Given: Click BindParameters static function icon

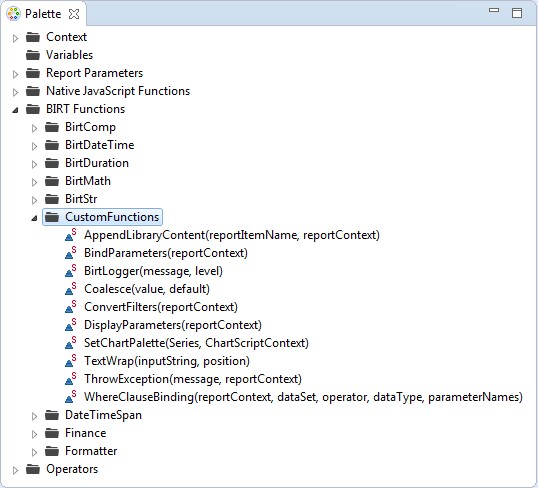Looking at the screenshot, I should [x=71, y=253].
